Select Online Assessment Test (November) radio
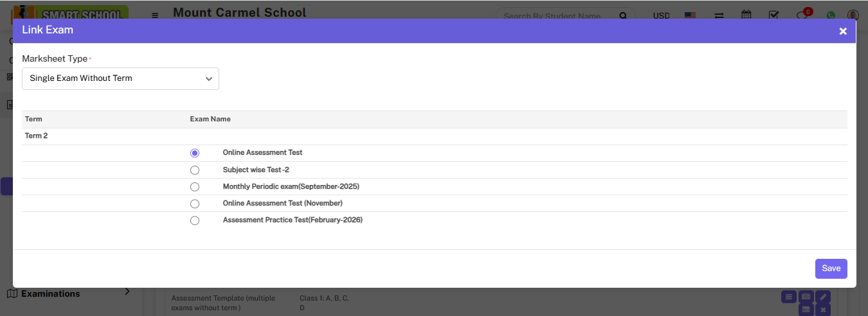 coord(195,204)
